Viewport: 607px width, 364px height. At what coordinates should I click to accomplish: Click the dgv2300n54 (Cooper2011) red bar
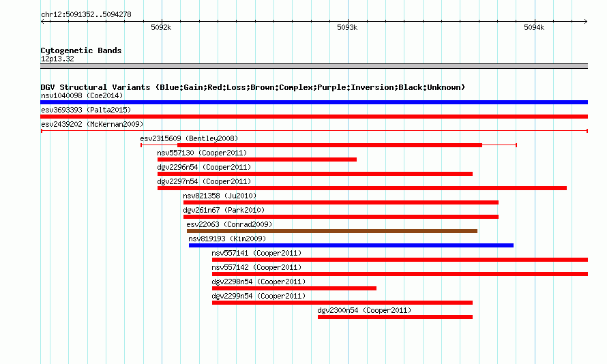[396, 317]
